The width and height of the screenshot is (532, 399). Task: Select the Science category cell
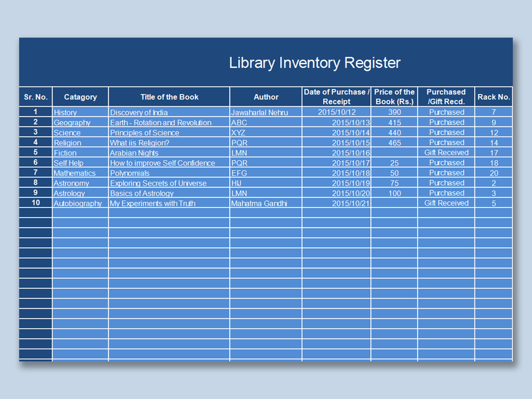pos(80,132)
